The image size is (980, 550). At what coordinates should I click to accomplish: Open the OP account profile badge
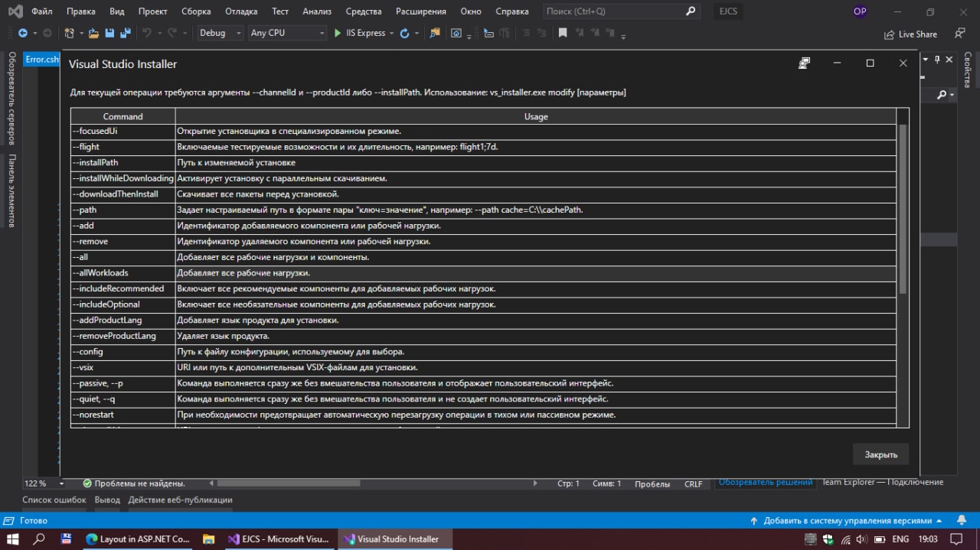pos(860,11)
